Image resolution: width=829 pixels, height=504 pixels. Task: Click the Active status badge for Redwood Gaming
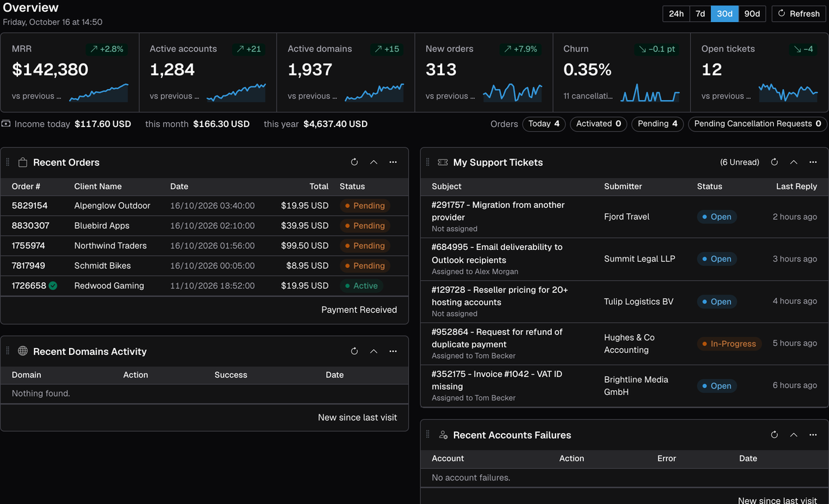[x=361, y=286]
